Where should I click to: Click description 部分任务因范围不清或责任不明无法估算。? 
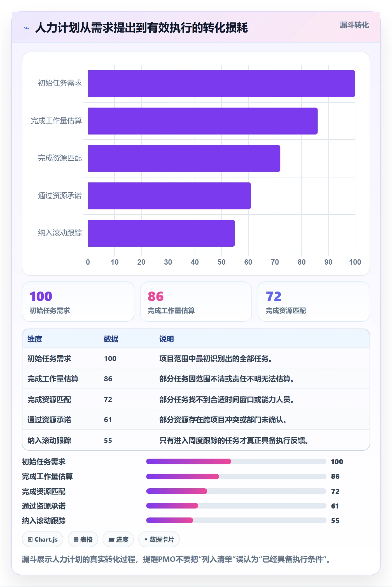(x=227, y=379)
